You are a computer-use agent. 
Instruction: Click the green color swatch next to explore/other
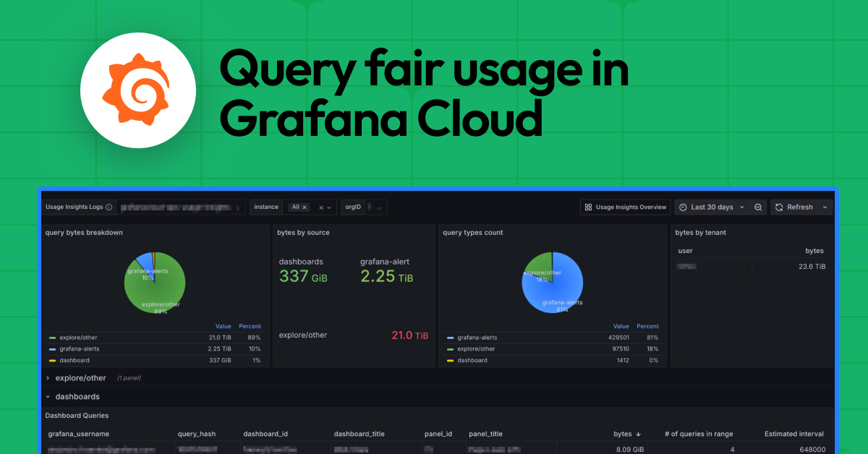click(52, 338)
